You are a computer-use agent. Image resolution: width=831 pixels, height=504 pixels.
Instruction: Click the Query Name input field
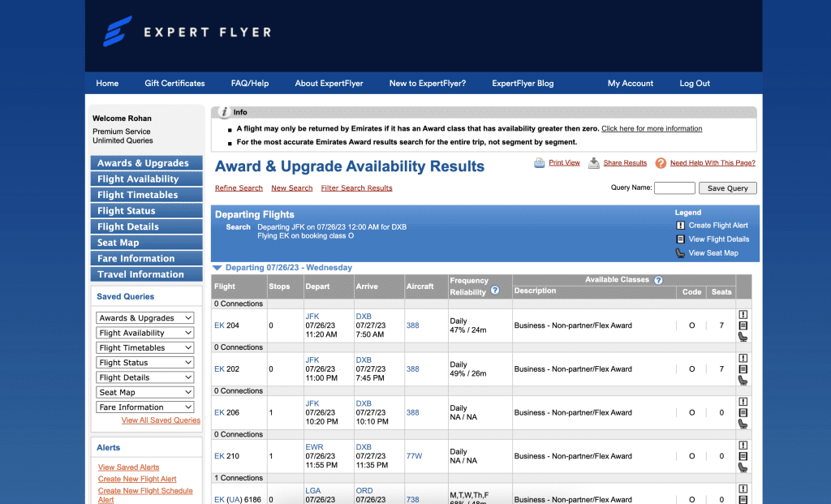674,188
